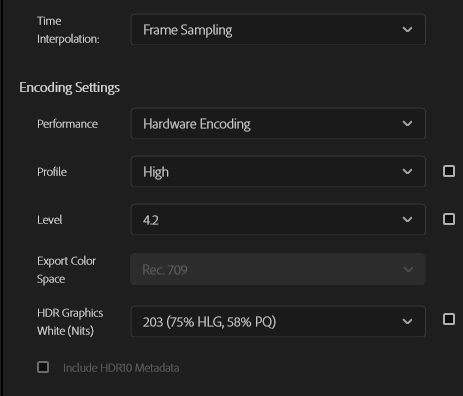Click the chevron arrow beside Hardware Encoding

[407, 124]
